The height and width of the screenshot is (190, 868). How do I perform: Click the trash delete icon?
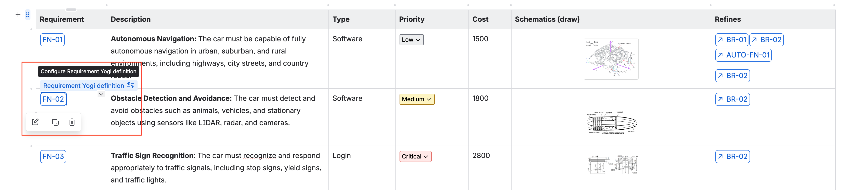[72, 122]
